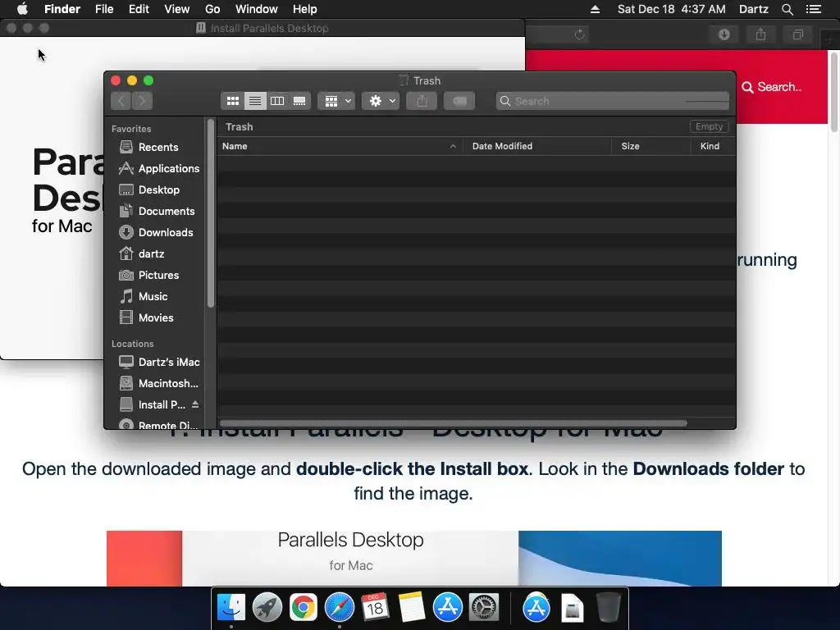Open the dartz home folder
This screenshot has width=840, height=630.
tap(141, 253)
